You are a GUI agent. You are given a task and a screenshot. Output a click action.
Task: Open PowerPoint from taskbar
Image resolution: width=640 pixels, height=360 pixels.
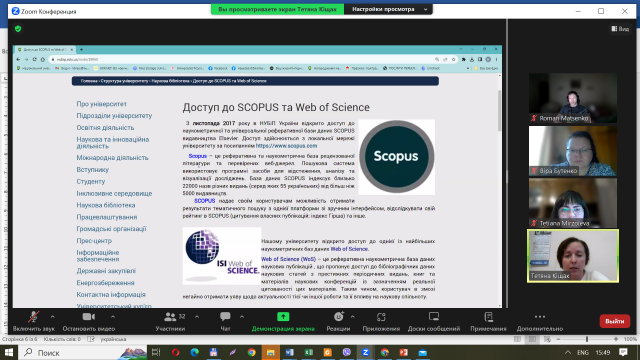point(403,353)
